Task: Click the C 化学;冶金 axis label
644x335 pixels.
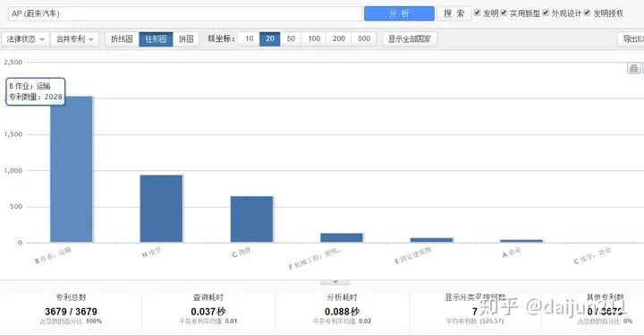Action: 593,256
